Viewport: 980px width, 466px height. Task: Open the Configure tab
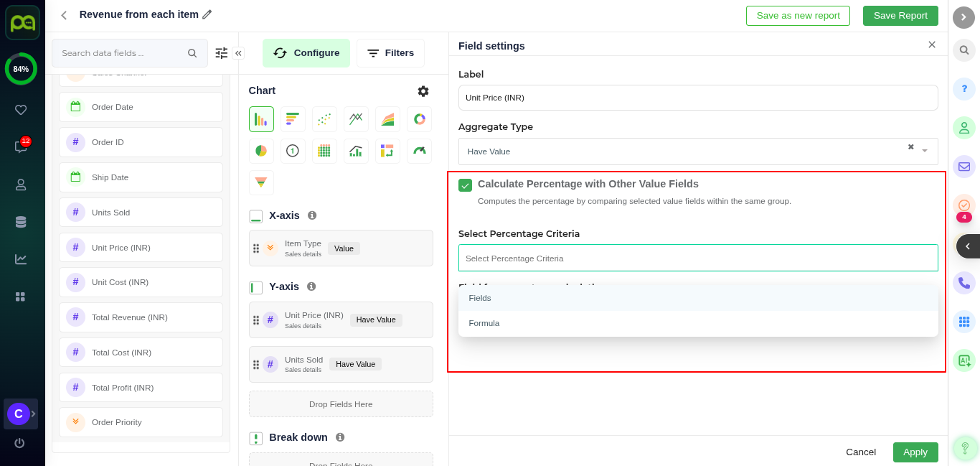pyautogui.click(x=306, y=53)
